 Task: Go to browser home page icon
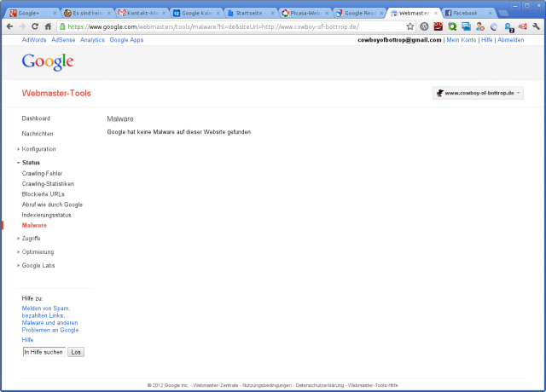tap(48, 26)
